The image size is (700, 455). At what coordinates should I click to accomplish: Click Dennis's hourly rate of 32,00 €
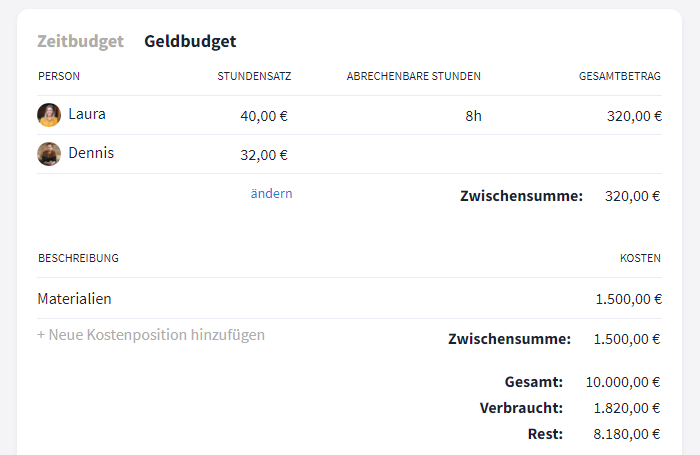point(264,155)
